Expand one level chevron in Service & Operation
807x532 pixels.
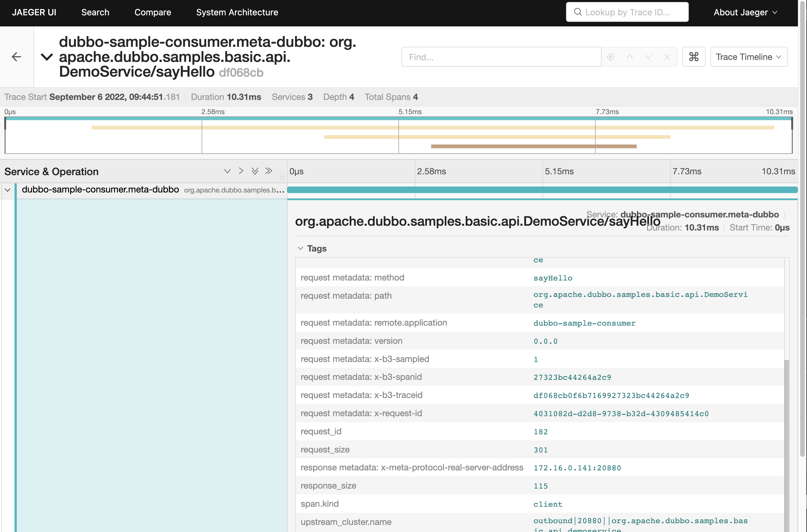pos(228,171)
